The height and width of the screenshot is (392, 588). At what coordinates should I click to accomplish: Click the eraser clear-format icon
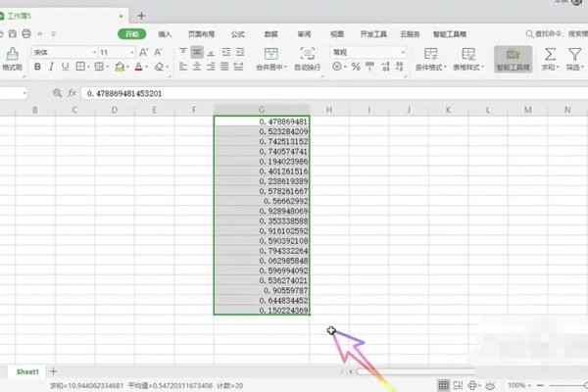(159, 67)
